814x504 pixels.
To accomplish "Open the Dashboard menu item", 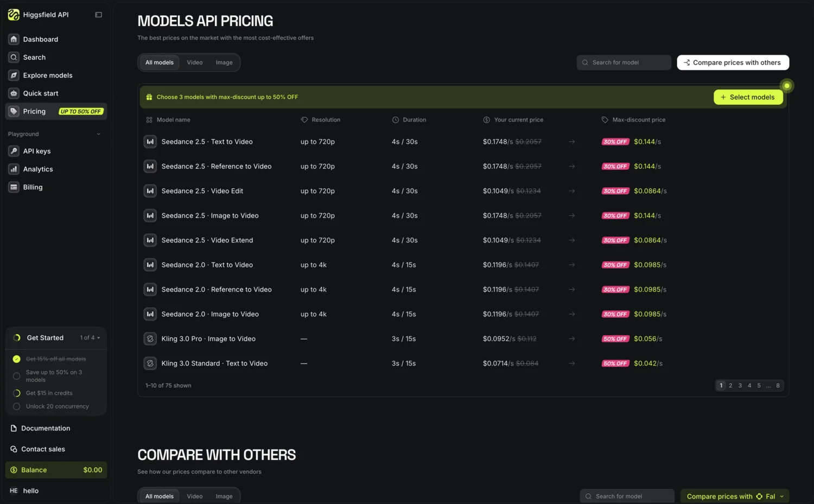I will [56, 39].
